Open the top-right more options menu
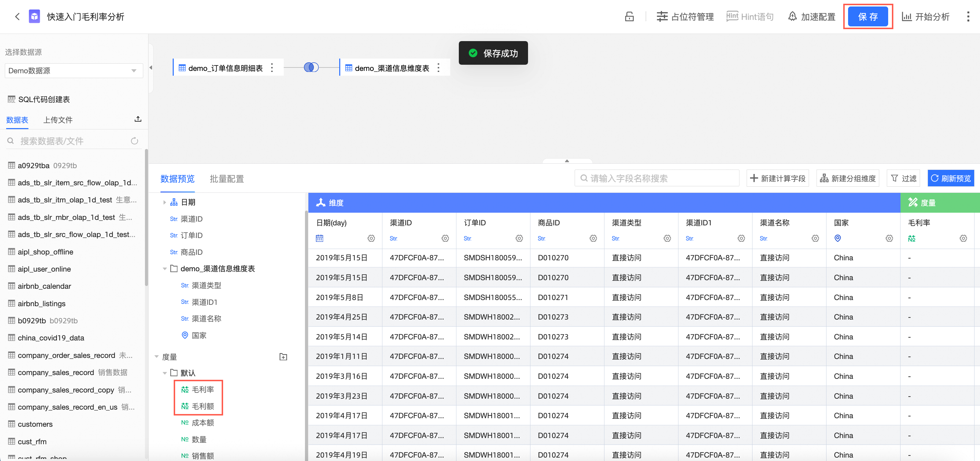 tap(968, 16)
